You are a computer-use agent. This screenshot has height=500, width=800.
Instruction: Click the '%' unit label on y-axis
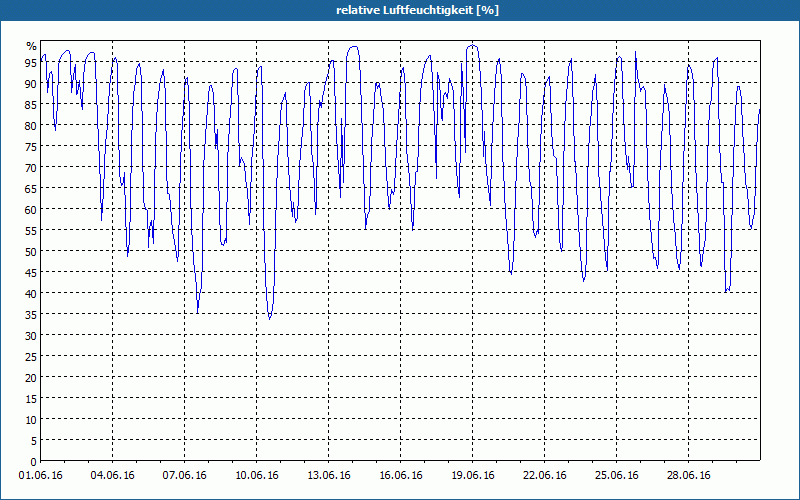pyautogui.click(x=32, y=46)
